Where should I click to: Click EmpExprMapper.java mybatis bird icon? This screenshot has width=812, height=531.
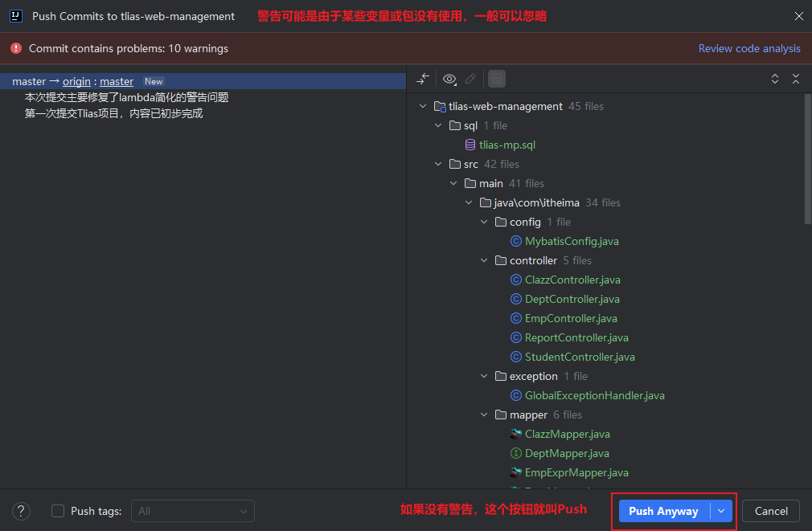click(516, 472)
